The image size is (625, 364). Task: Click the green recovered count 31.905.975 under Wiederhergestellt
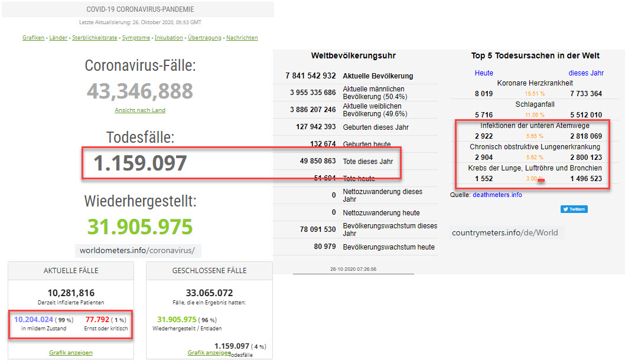point(140,227)
